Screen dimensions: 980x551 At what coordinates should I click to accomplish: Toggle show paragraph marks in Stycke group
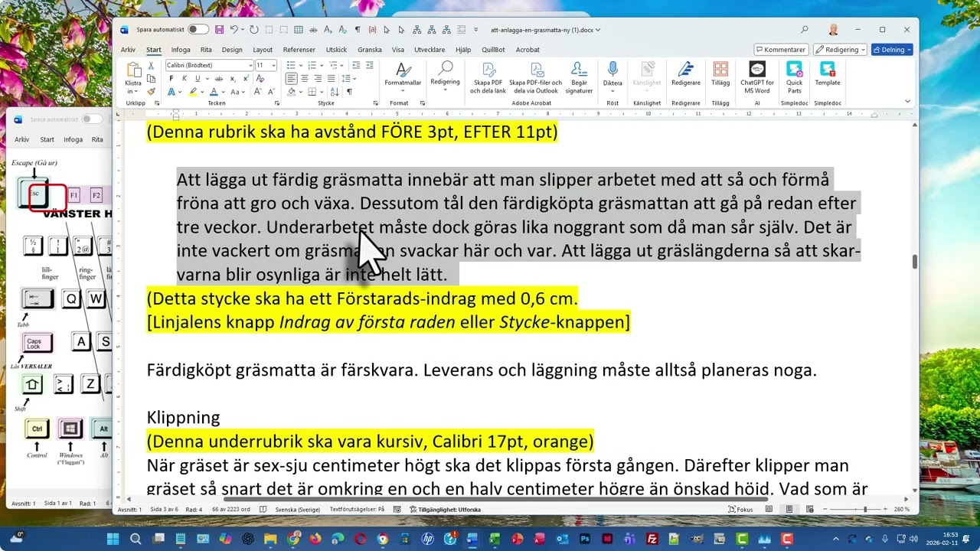(x=349, y=92)
